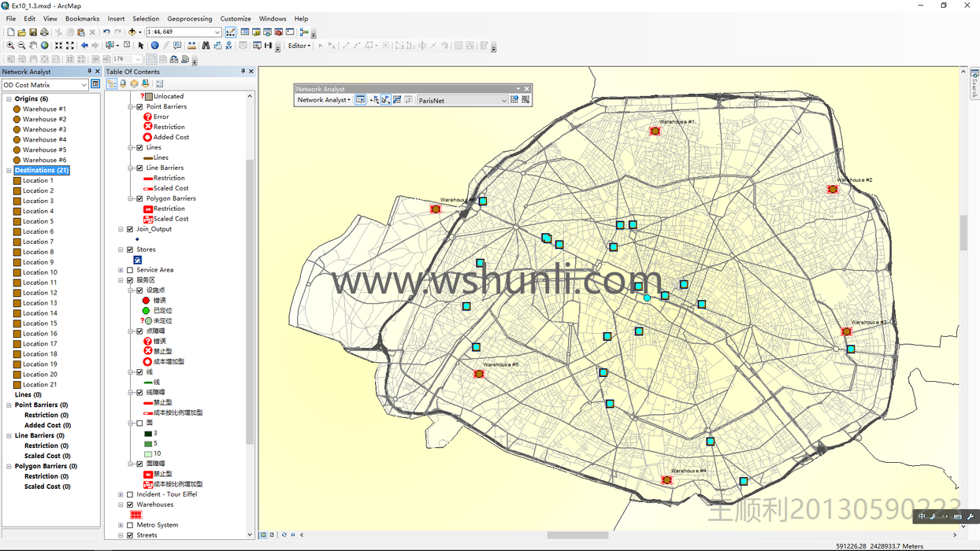Open the Selection menu
This screenshot has width=980, height=551.
[x=146, y=19]
